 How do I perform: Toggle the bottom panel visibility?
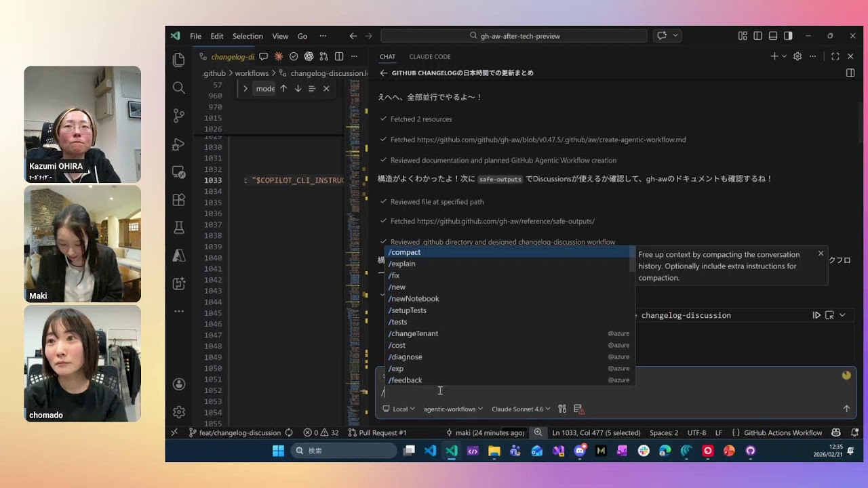[773, 36]
